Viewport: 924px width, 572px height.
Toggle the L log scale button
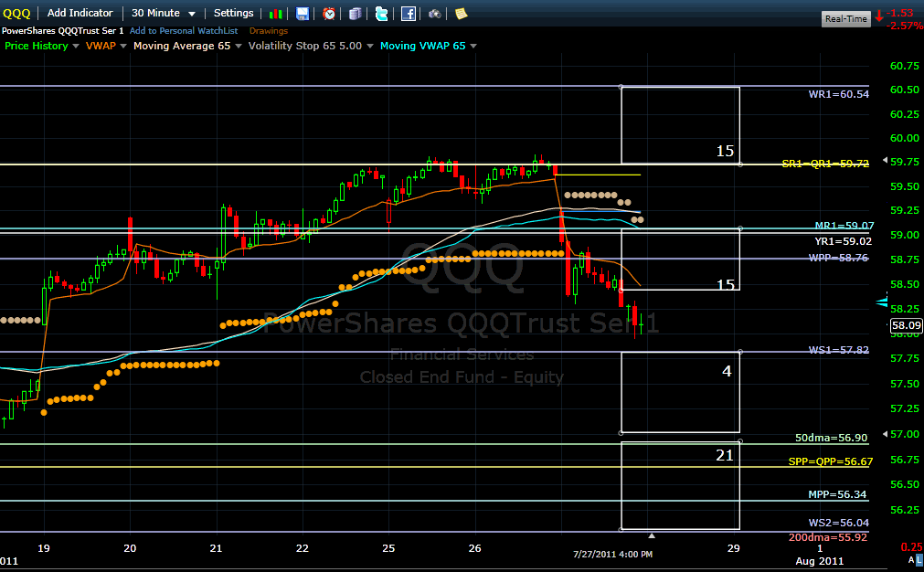(919, 560)
